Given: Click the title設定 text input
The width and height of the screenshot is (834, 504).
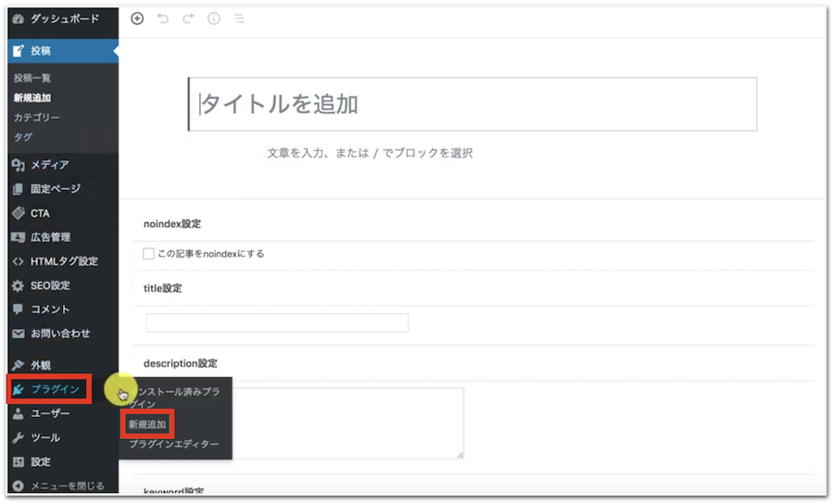Looking at the screenshot, I should click(x=277, y=323).
